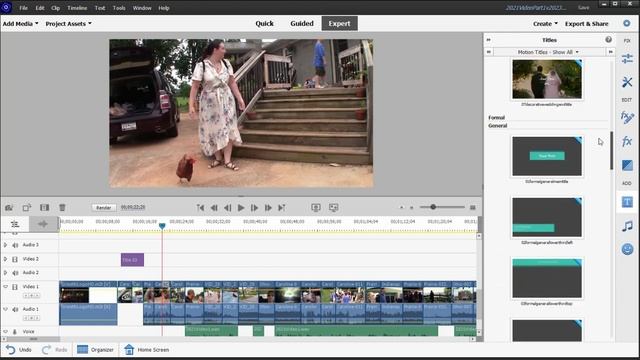
Task: Open the File menu
Action: pos(23,8)
